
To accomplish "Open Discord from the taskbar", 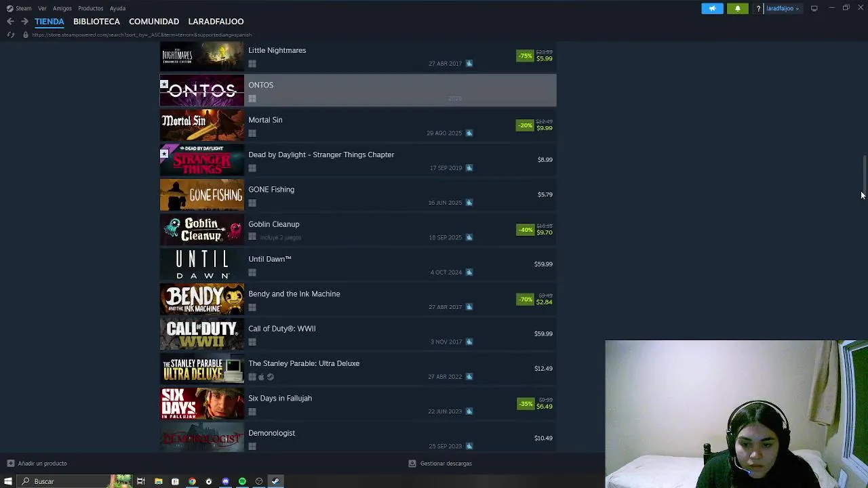I will 225,481.
